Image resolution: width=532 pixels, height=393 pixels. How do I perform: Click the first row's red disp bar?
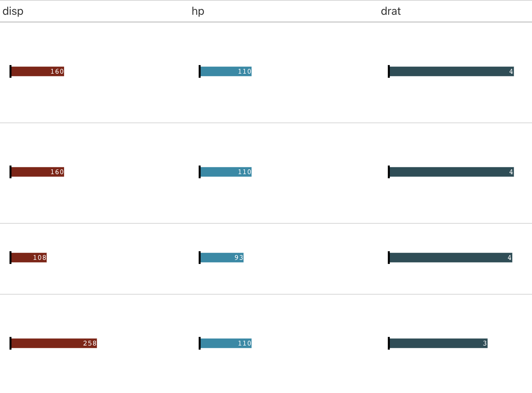click(x=37, y=72)
